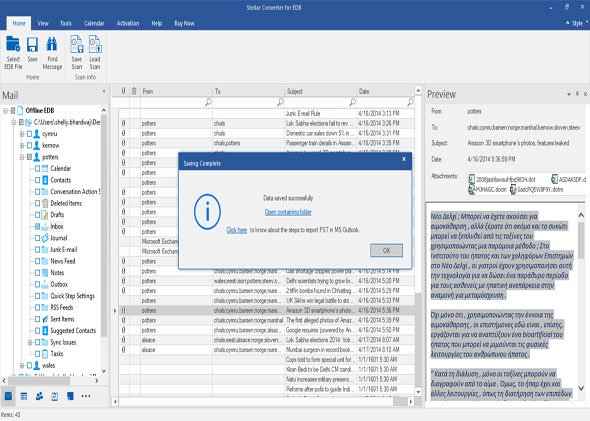Select the Drafts folder icon
This screenshot has width=590, height=421.
pos(45,215)
